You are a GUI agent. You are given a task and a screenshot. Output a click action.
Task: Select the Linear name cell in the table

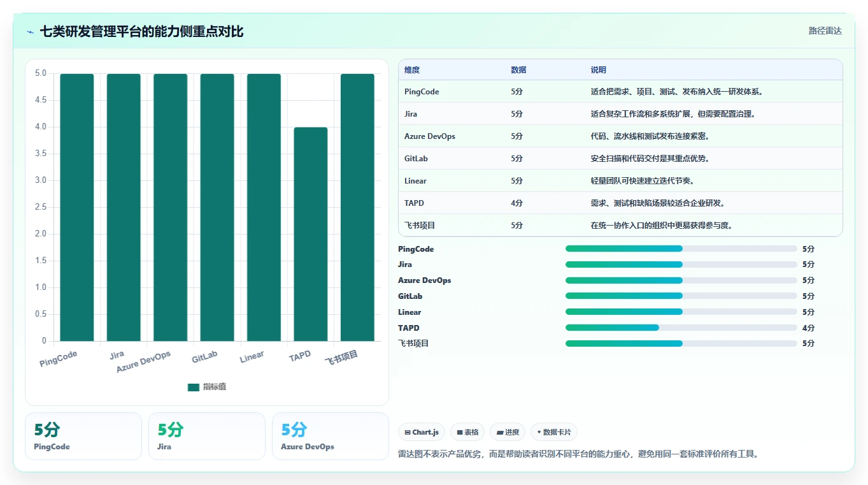pos(415,181)
